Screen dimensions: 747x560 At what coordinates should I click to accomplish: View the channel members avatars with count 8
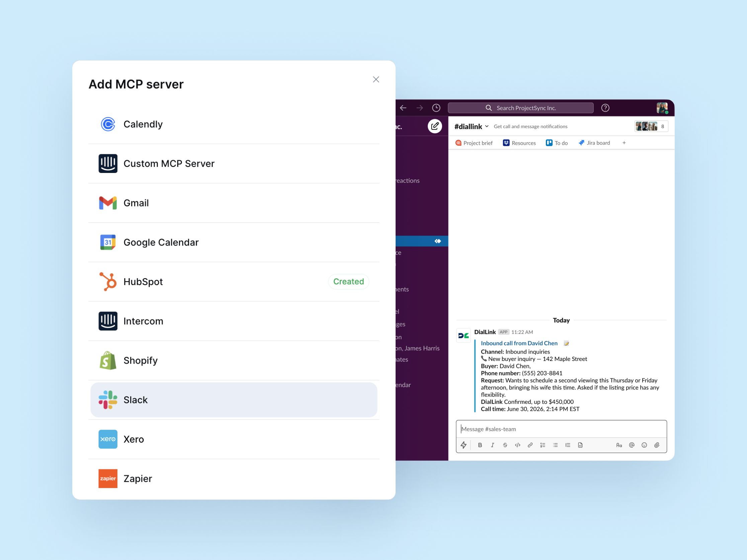click(x=651, y=126)
